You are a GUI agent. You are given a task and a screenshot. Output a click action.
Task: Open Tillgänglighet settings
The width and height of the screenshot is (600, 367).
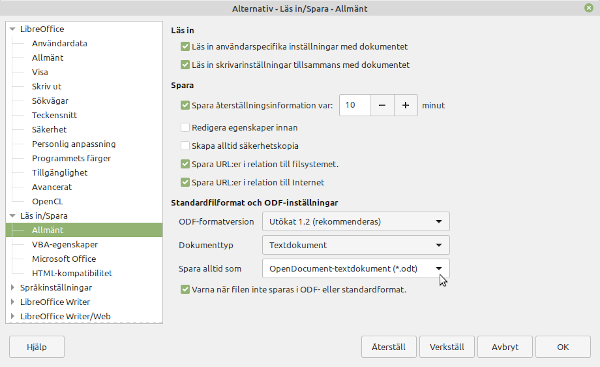pyautogui.click(x=60, y=173)
